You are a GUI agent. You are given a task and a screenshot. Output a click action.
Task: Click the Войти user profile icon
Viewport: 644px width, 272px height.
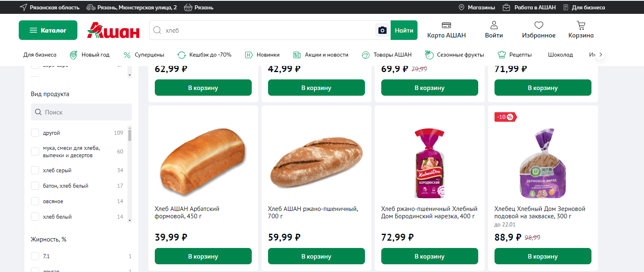pyautogui.click(x=494, y=26)
